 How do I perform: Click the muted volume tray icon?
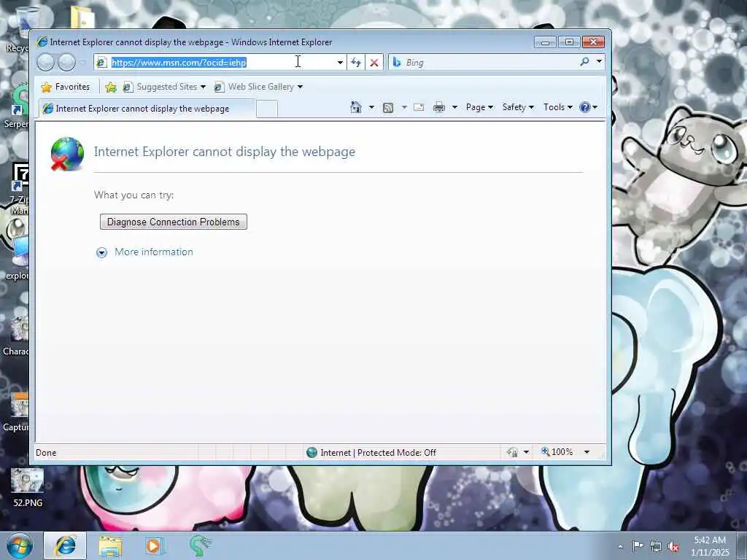[673, 547]
